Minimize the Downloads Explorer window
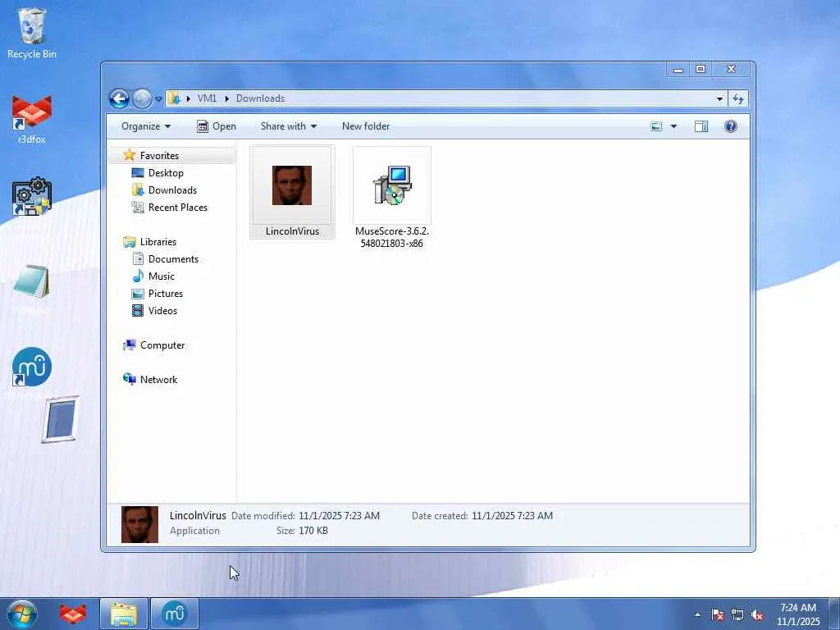 point(678,69)
